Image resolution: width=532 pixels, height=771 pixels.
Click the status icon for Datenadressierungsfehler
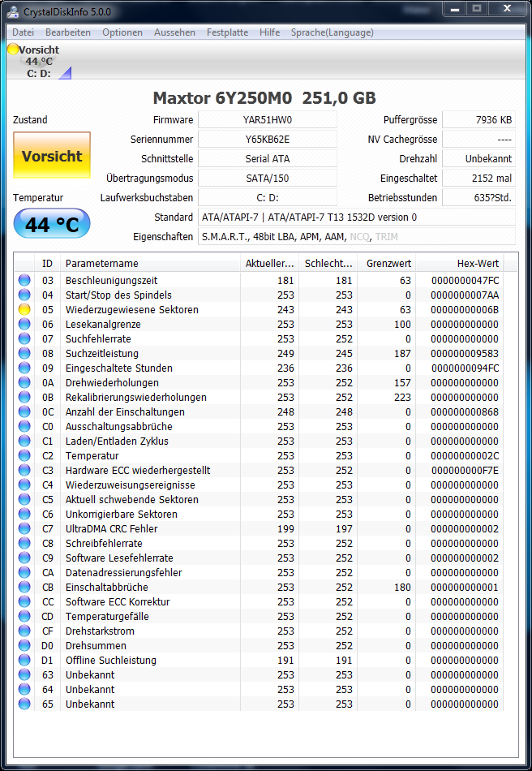tap(24, 572)
